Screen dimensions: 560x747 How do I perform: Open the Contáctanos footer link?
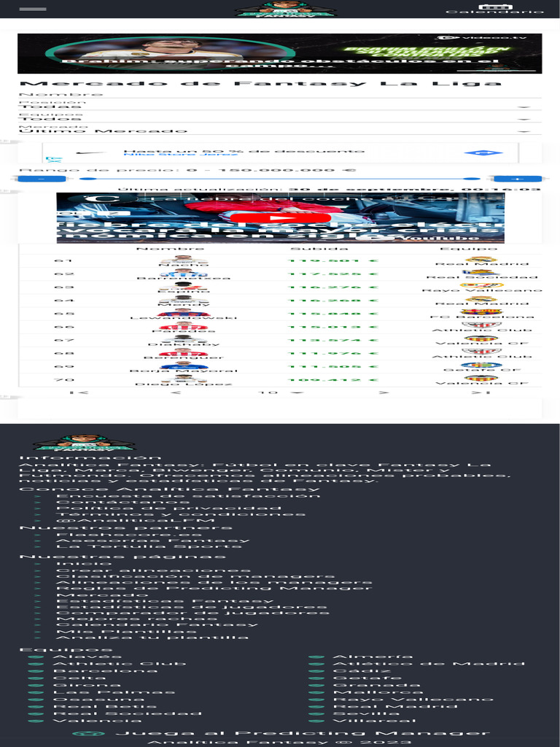point(122,502)
